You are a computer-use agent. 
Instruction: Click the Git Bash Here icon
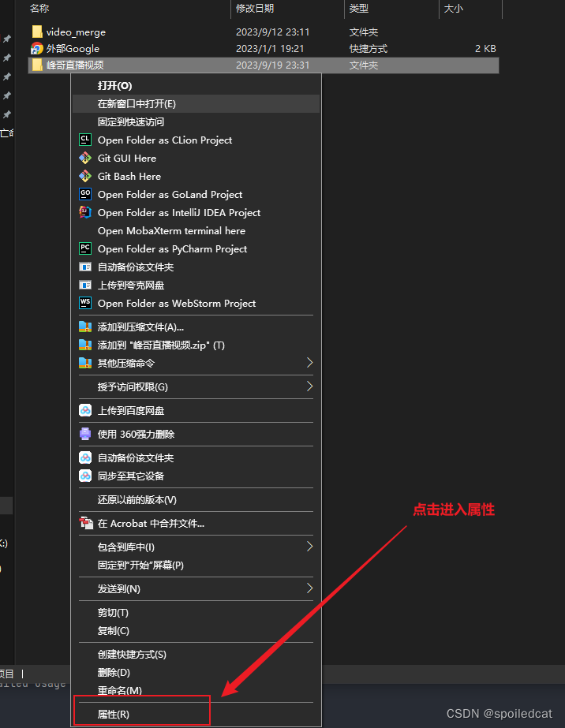85,176
